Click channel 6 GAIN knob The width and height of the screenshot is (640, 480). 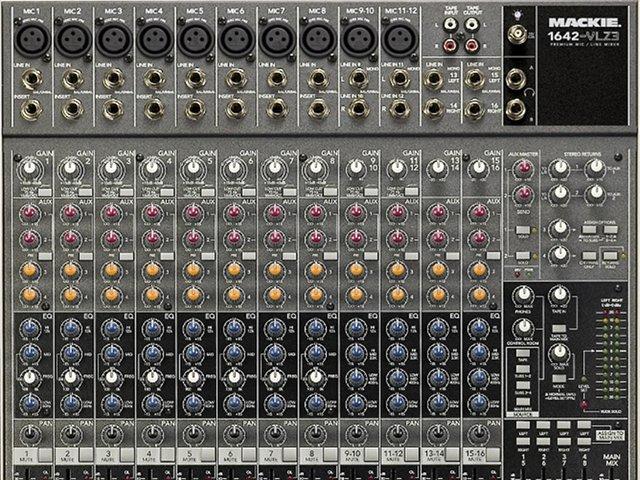(234, 168)
